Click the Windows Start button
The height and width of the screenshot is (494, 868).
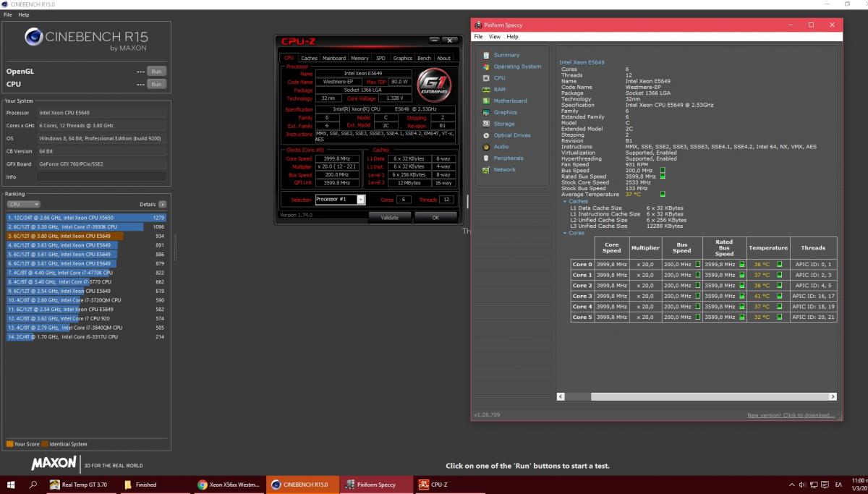tap(12, 485)
